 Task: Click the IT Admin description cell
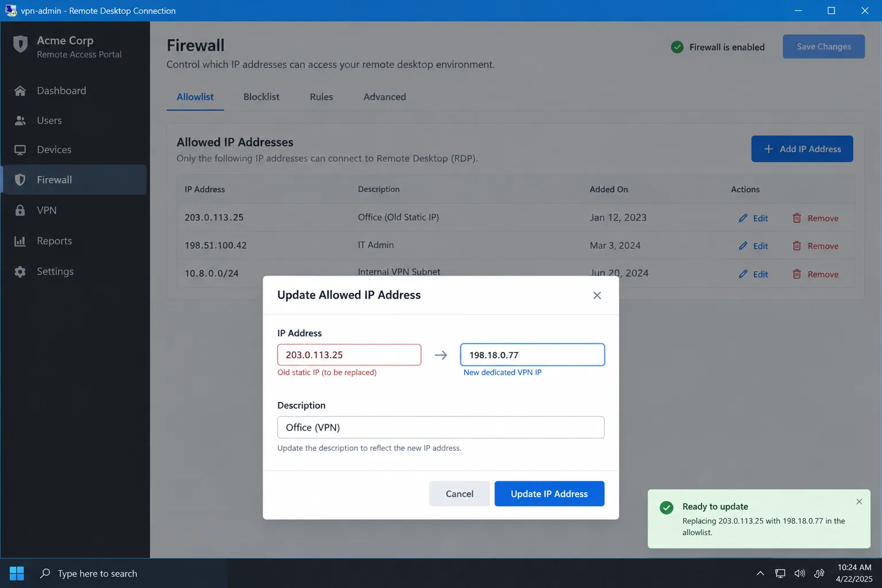[376, 245]
